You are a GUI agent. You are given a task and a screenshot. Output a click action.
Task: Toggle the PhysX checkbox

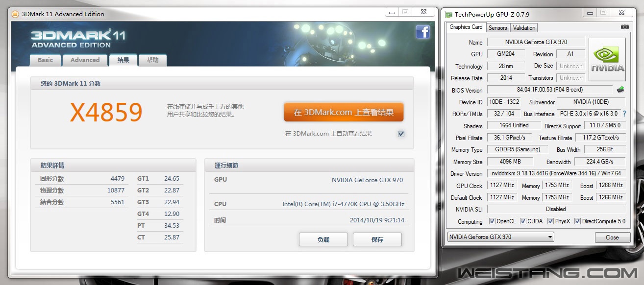[x=551, y=221]
